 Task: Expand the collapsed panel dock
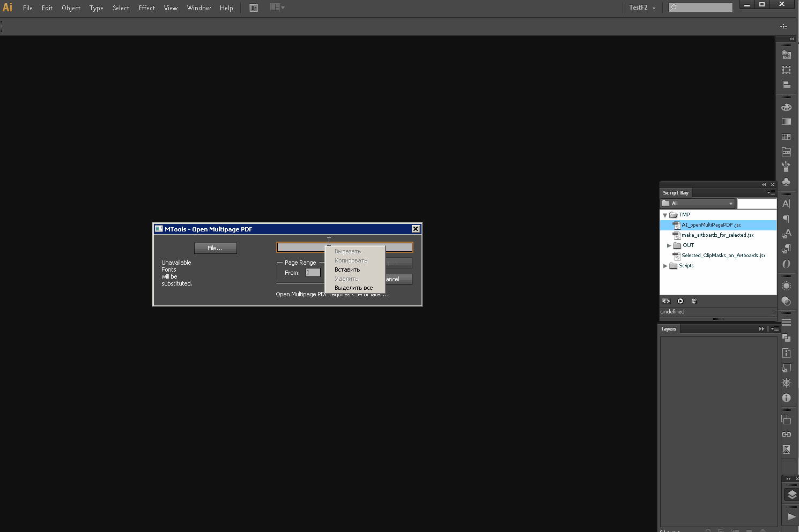(x=792, y=39)
